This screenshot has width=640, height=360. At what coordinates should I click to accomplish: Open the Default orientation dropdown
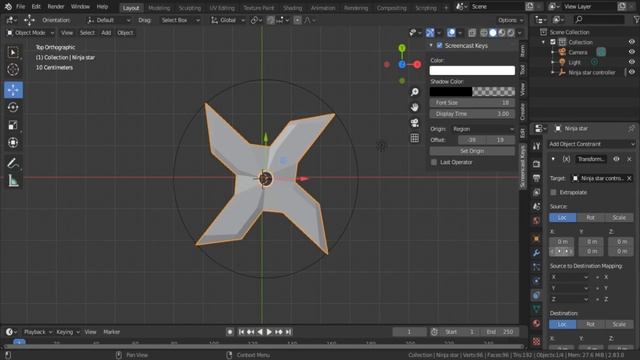108,20
